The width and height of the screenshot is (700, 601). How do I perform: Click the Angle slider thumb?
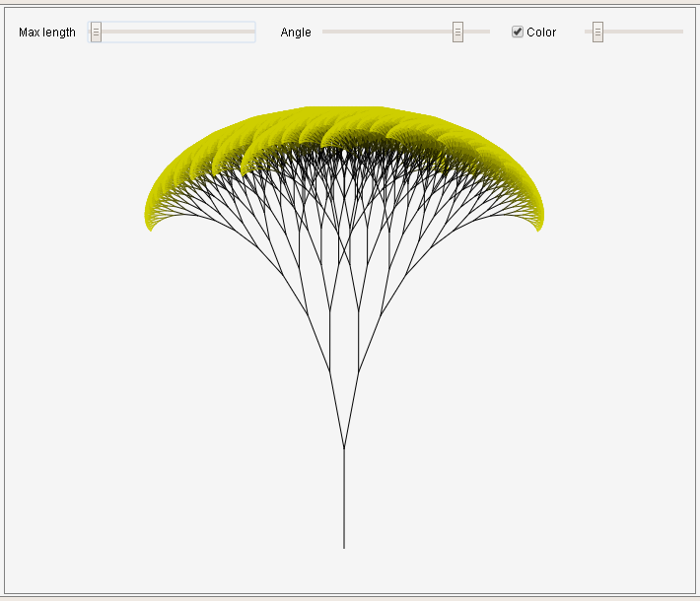[x=457, y=33]
